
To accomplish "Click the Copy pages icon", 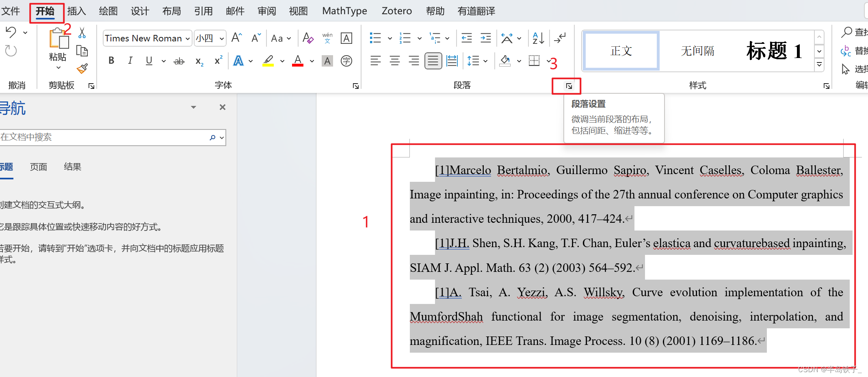I will tap(82, 51).
